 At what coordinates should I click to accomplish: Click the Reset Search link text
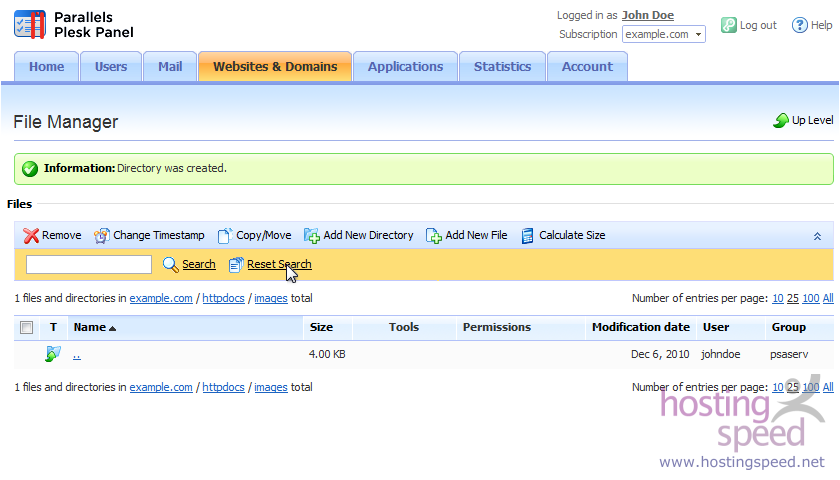pyautogui.click(x=279, y=264)
